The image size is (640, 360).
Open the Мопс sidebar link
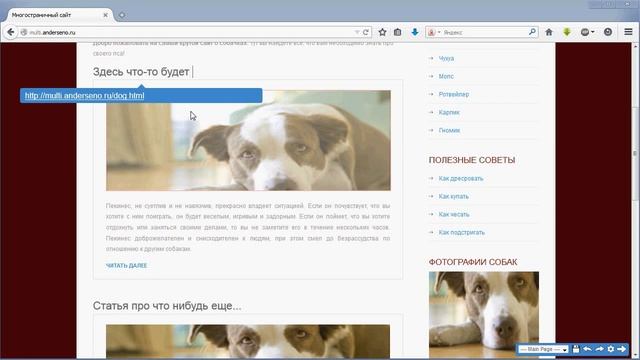(x=446, y=76)
